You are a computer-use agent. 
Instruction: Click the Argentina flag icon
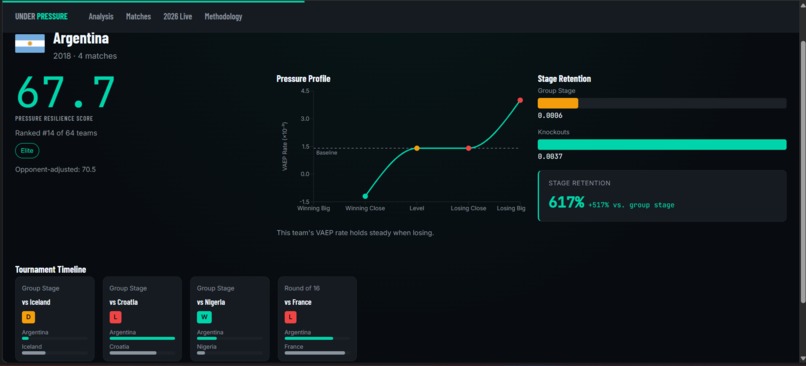[x=30, y=44]
